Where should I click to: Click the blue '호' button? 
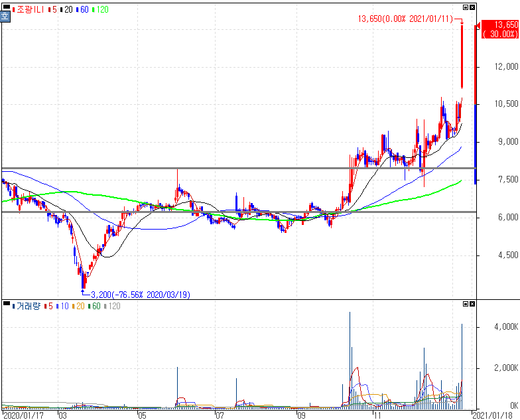click(5, 16)
